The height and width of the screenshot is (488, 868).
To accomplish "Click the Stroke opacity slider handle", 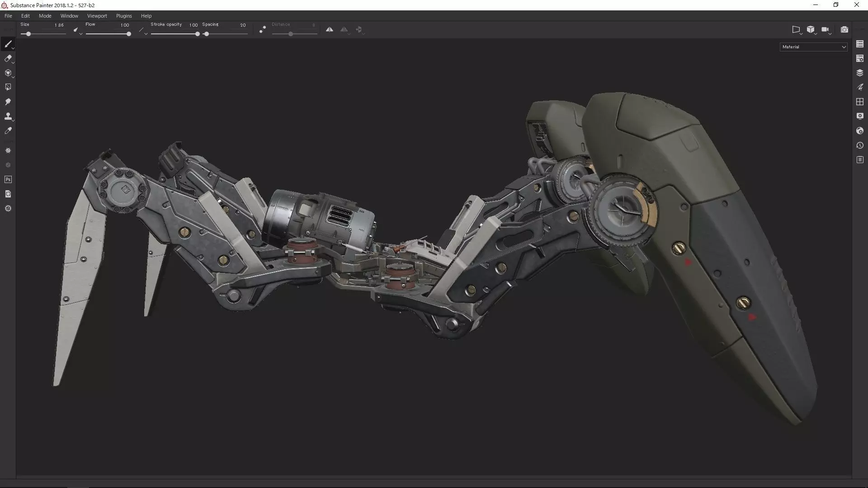I will pos(197,34).
